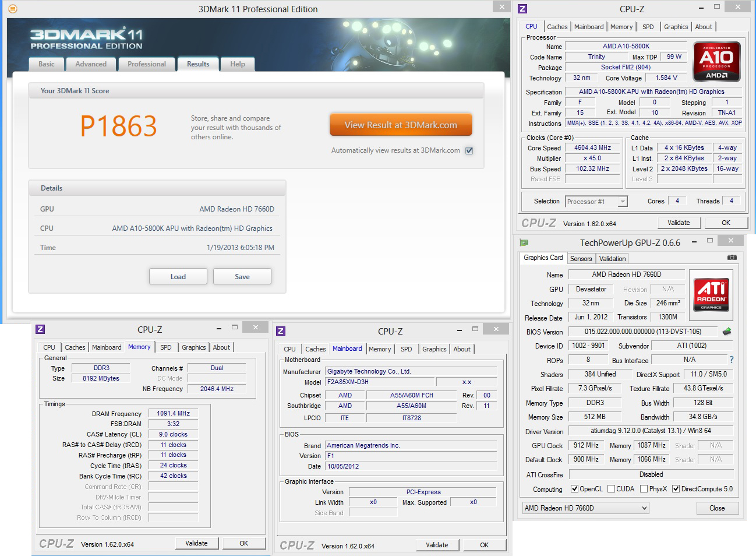Toggle Automatically view results at 3DMark.com checkbox
Viewport: 756px width, 556px height.
469,150
